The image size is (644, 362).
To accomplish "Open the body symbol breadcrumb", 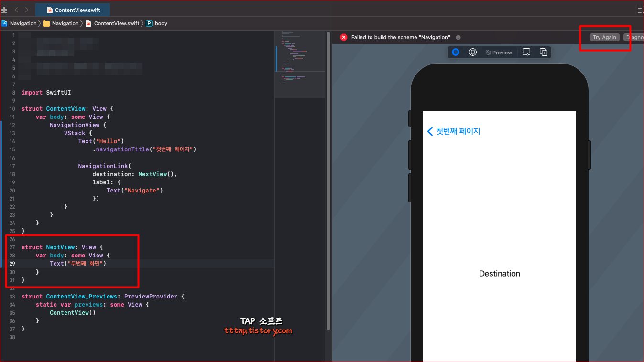I will (157, 23).
